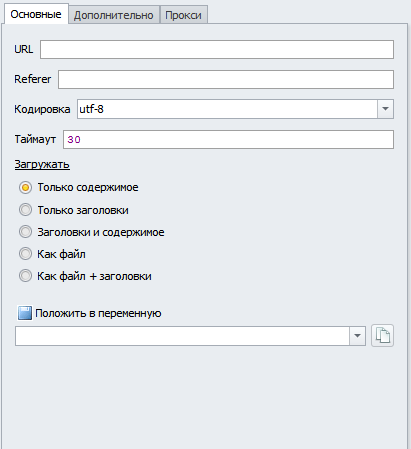Open the variable selection dropdown arrow
This screenshot has height=449, width=411.
coord(357,336)
